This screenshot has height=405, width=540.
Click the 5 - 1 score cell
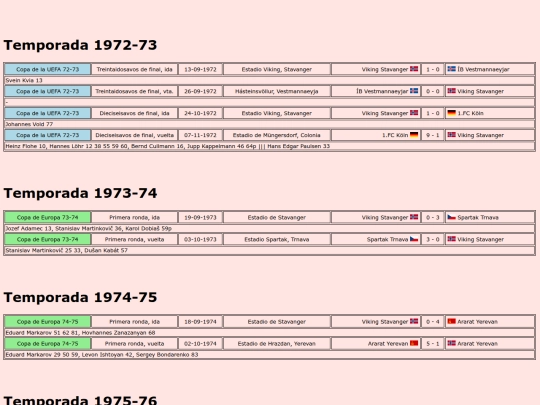click(433, 343)
